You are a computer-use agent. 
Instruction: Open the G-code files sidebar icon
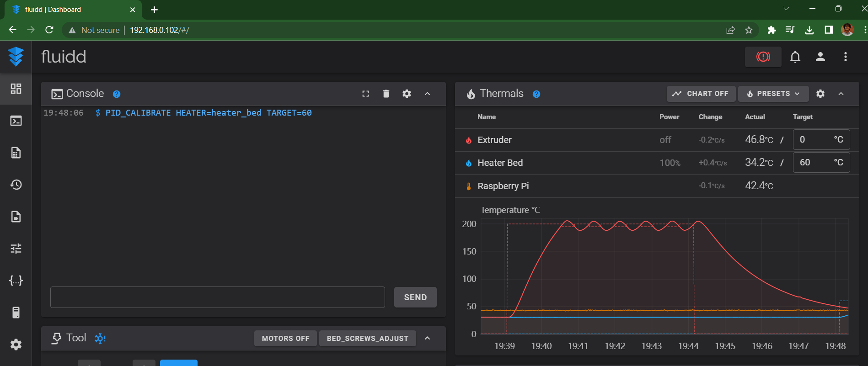(x=16, y=153)
